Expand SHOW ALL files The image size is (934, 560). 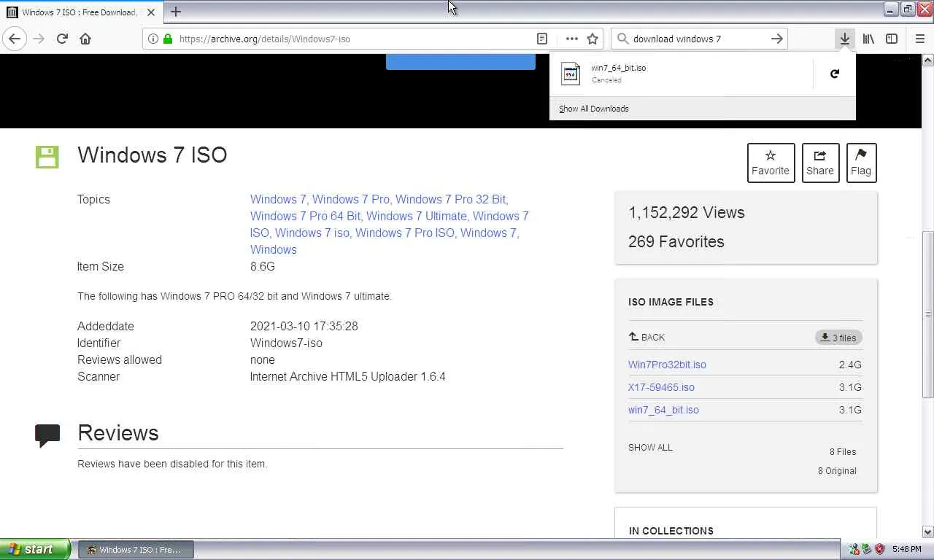point(650,448)
